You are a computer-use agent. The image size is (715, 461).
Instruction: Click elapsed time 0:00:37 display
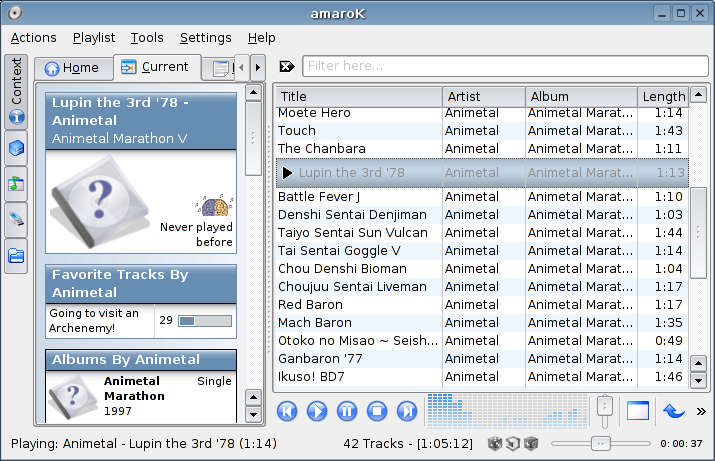681,444
